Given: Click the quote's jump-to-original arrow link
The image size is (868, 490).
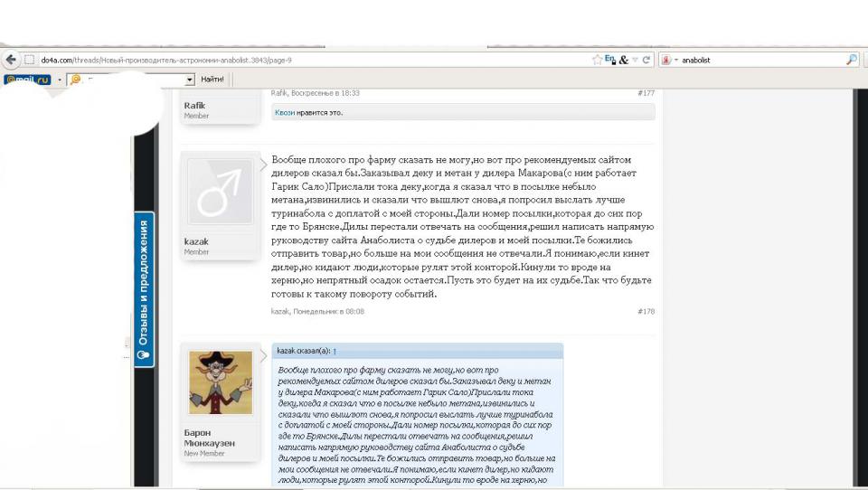Looking at the screenshot, I should coord(335,351).
